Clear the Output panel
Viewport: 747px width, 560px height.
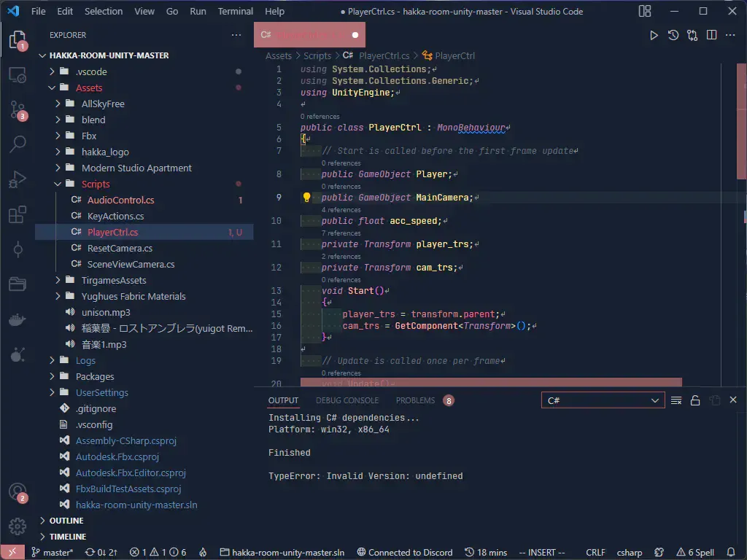pyautogui.click(x=676, y=400)
